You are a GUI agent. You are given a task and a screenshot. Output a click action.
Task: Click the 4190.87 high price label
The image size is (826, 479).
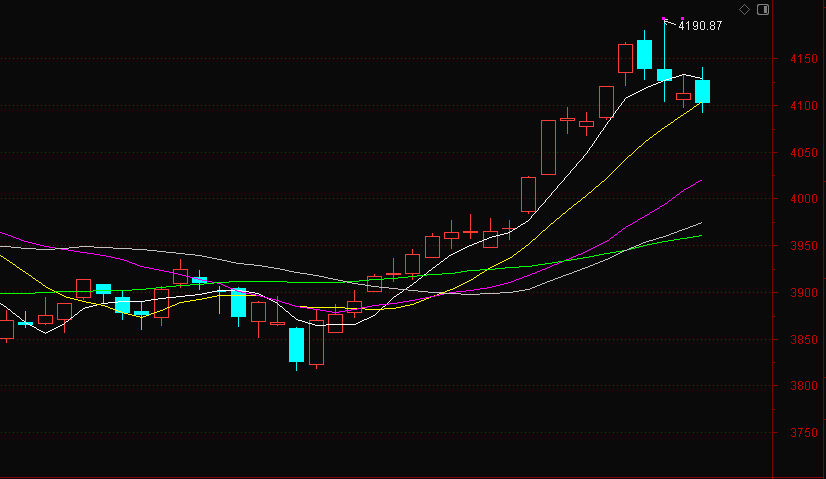[x=700, y=26]
